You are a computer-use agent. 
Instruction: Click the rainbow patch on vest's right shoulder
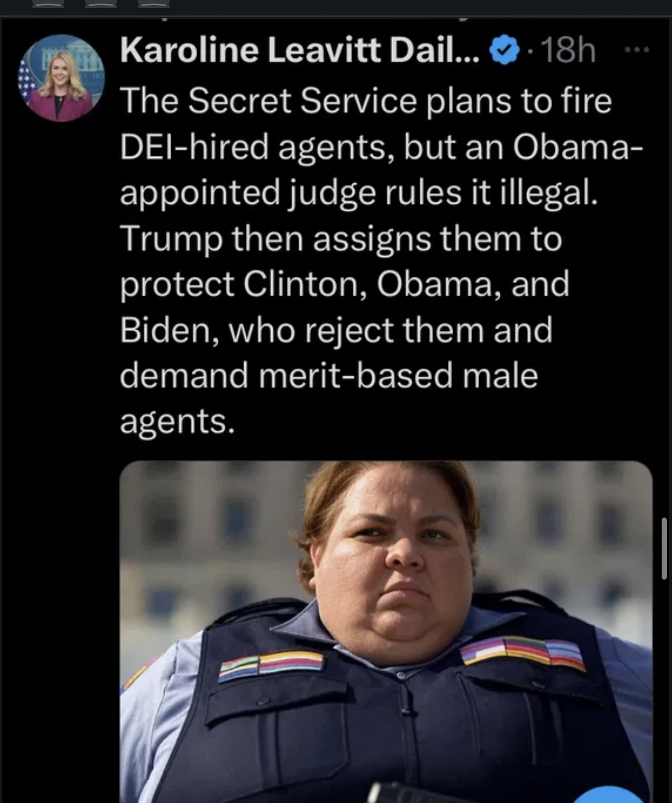[523, 654]
